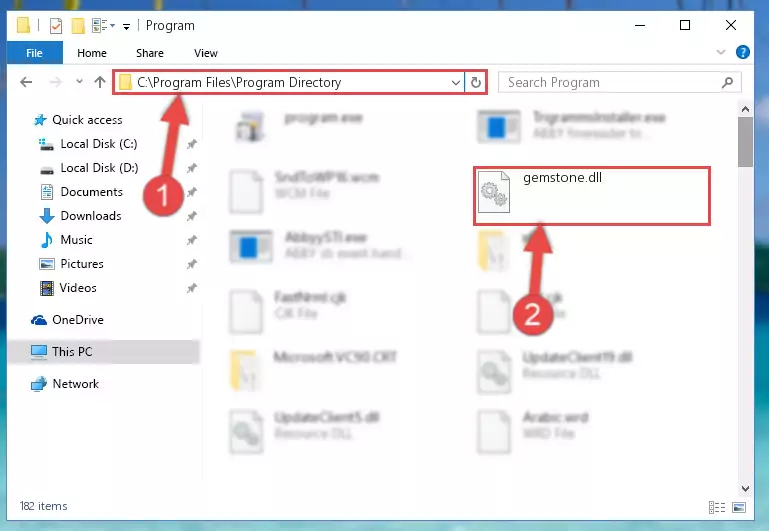Open Pictures in the sidebar

click(x=82, y=264)
